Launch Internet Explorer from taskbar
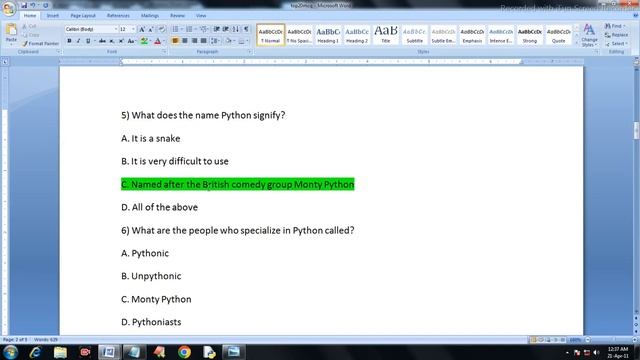 [36, 352]
